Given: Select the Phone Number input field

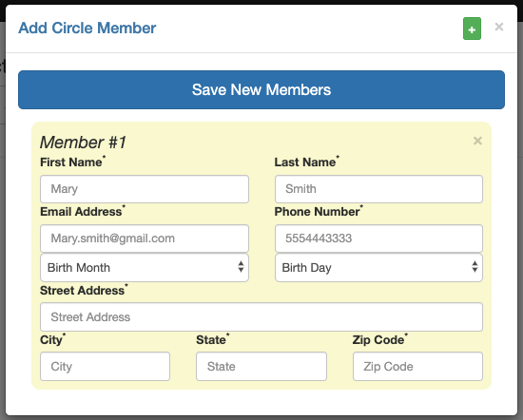Looking at the screenshot, I should tap(378, 239).
